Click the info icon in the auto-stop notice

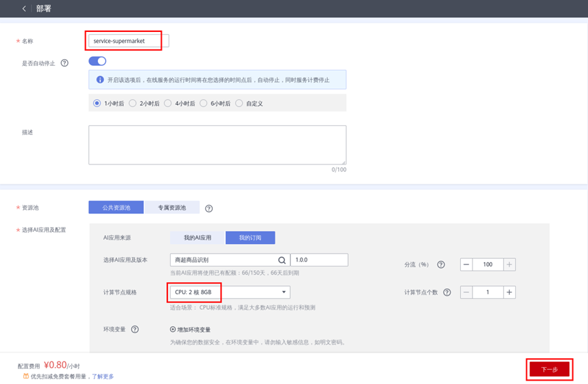click(100, 80)
